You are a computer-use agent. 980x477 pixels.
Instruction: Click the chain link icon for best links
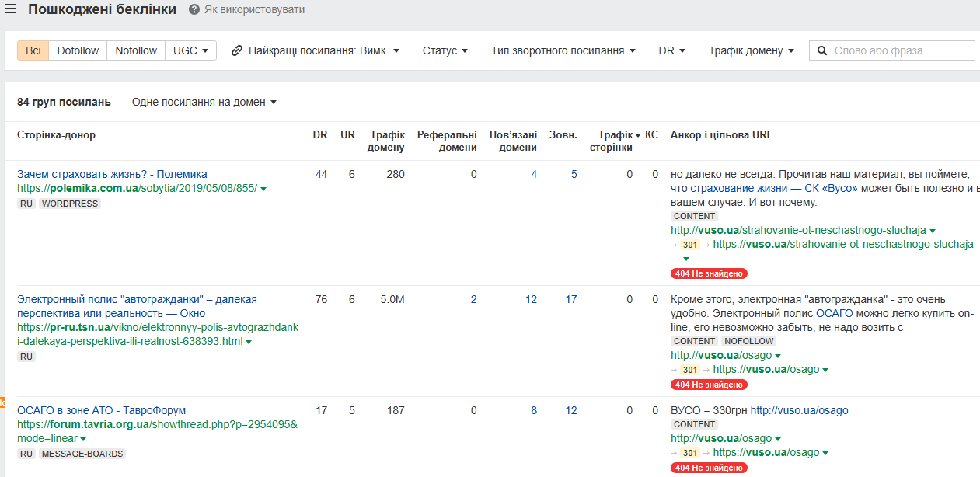tap(236, 50)
